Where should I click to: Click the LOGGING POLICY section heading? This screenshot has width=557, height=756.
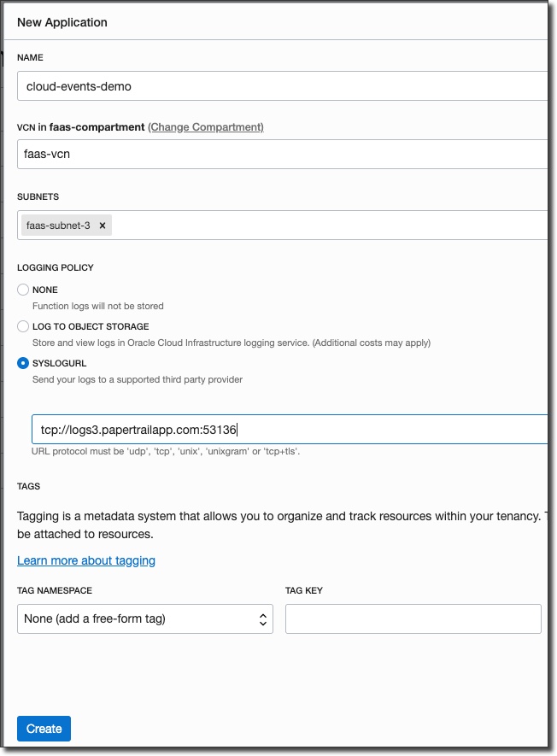click(56, 267)
